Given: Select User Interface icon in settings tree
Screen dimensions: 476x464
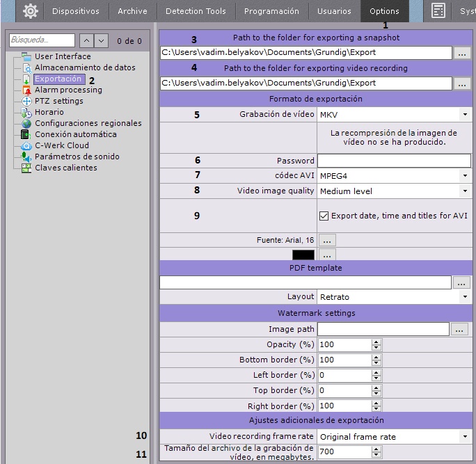Looking at the screenshot, I should [x=26, y=56].
